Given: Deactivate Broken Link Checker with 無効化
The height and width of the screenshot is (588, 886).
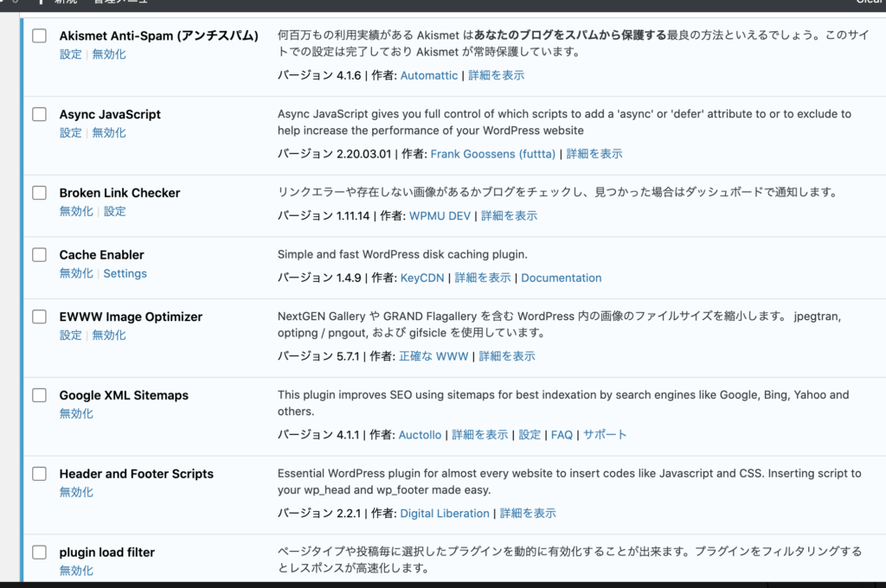Looking at the screenshot, I should [x=76, y=211].
